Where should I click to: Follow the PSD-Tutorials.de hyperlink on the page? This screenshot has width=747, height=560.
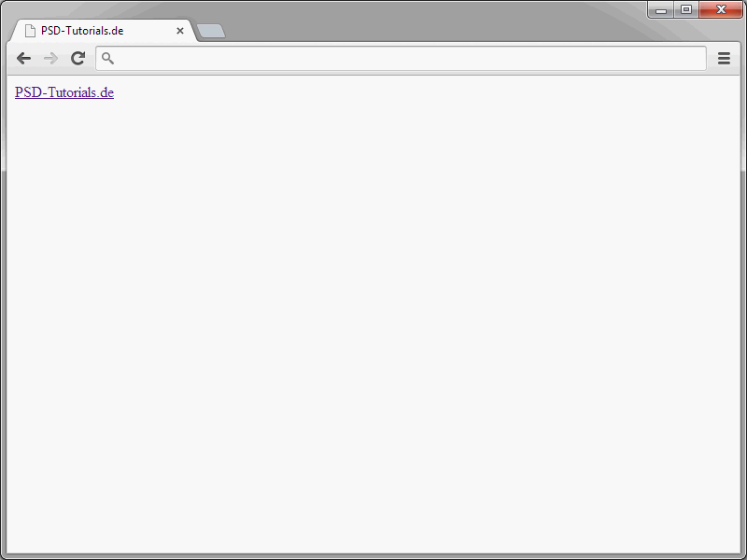(64, 92)
